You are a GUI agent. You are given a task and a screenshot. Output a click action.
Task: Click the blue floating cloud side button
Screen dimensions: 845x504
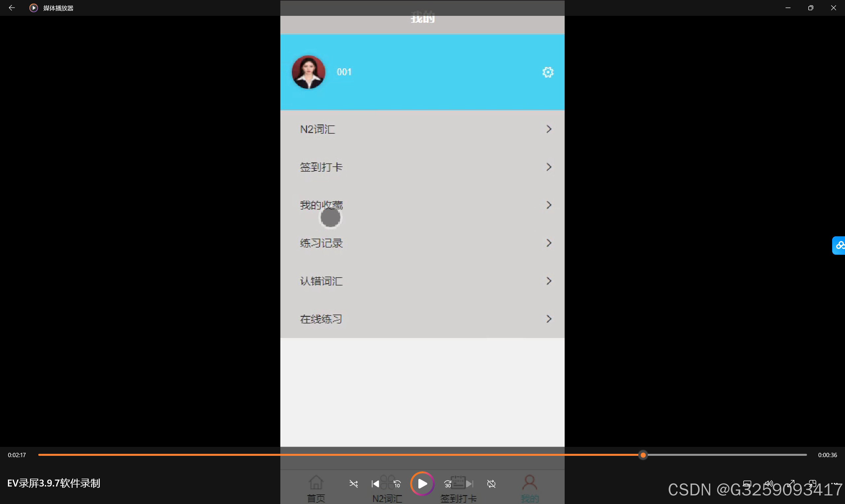(x=839, y=245)
